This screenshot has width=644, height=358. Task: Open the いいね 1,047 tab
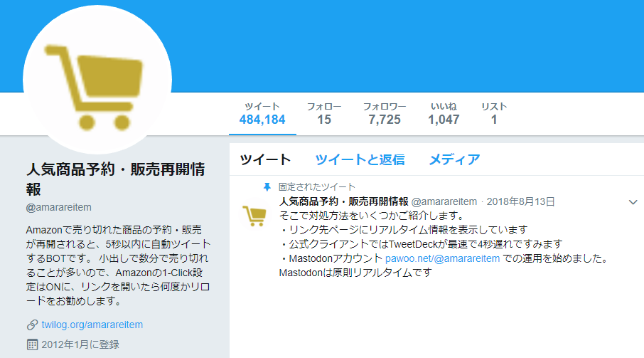(444, 113)
